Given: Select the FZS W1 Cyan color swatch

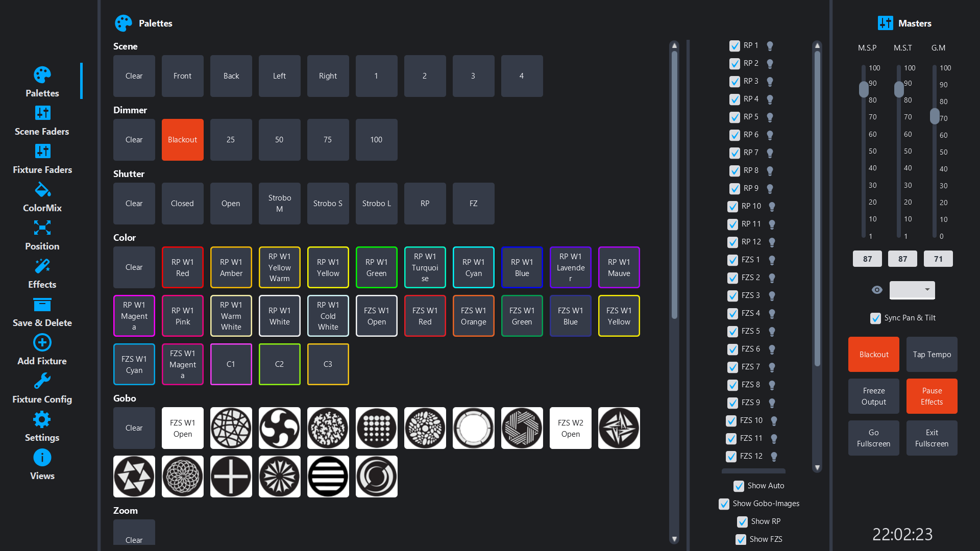Looking at the screenshot, I should [x=134, y=364].
